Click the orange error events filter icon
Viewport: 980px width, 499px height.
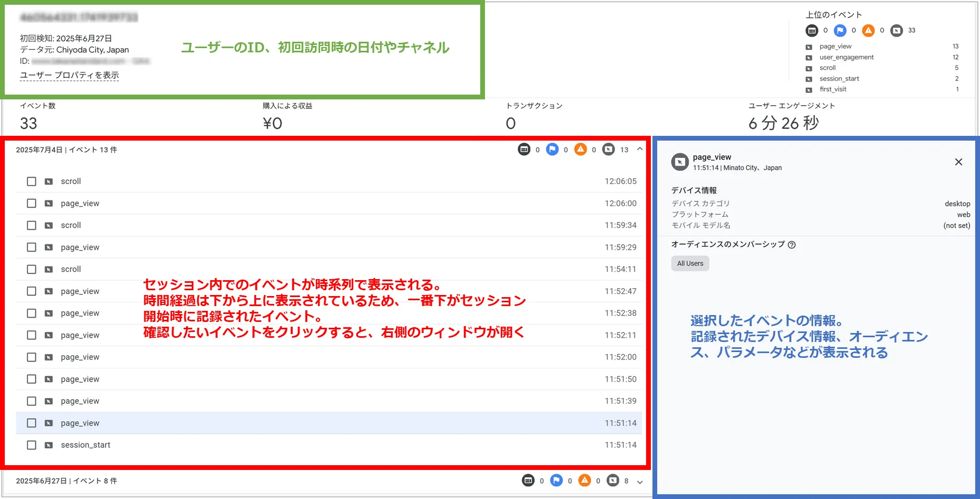point(581,150)
